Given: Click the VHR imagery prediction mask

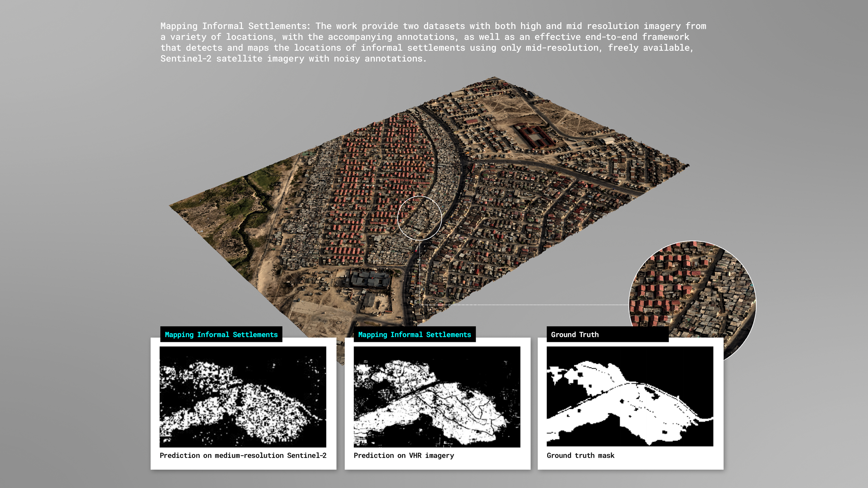Looking at the screenshot, I should (x=437, y=396).
